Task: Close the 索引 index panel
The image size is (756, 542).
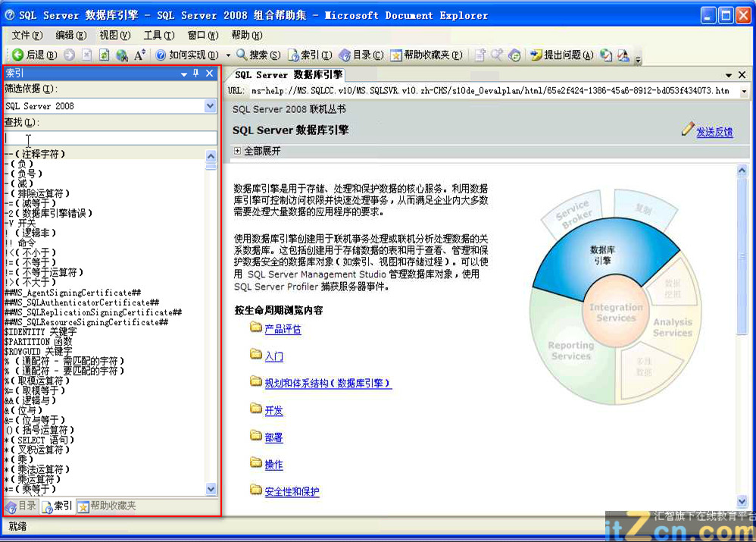Action: 209,74
